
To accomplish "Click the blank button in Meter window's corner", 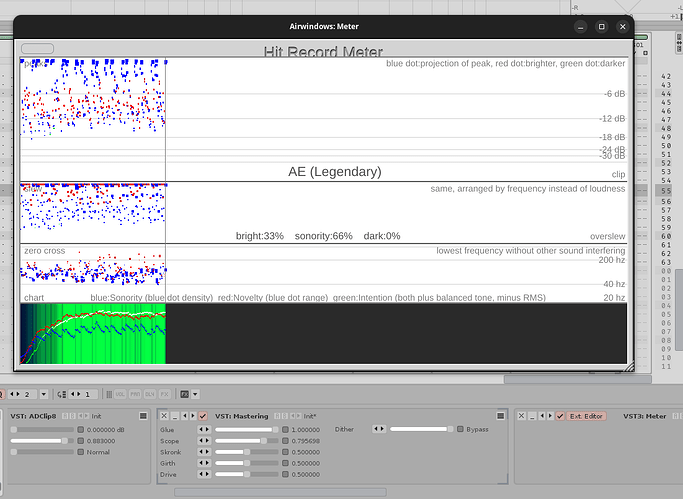I will 37,48.
